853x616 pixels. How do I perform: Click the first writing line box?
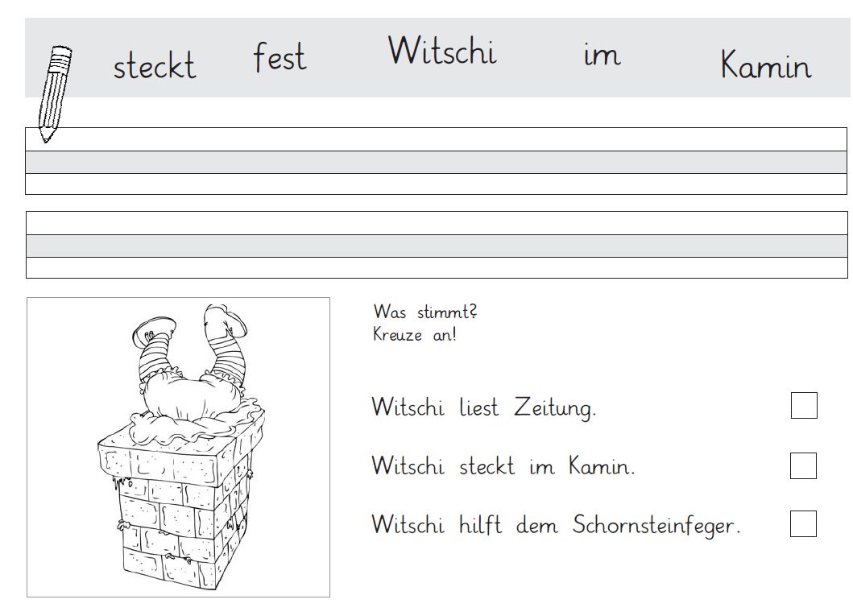click(x=437, y=161)
